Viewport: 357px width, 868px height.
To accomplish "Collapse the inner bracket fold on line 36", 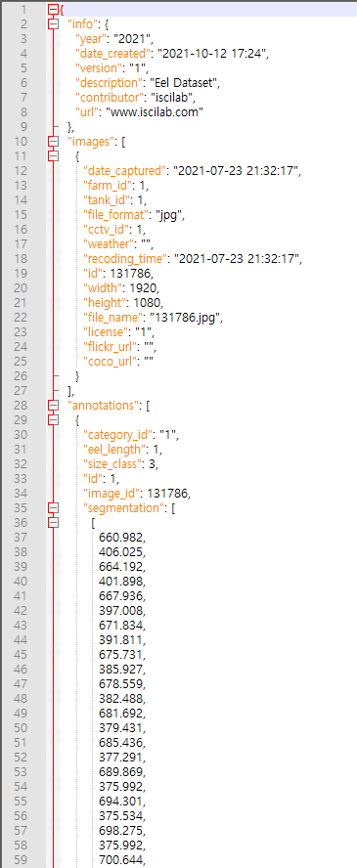I will tap(53, 523).
